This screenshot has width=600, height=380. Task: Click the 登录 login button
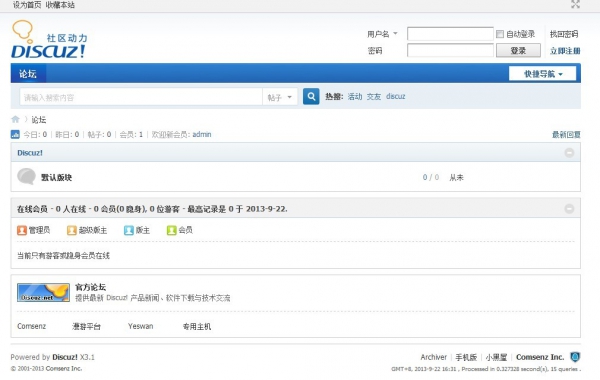click(518, 51)
